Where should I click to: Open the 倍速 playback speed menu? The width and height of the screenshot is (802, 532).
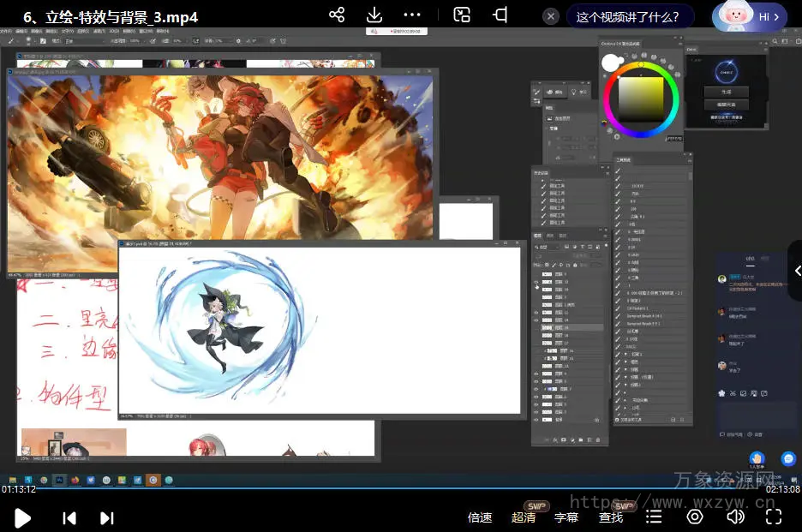[x=480, y=517]
